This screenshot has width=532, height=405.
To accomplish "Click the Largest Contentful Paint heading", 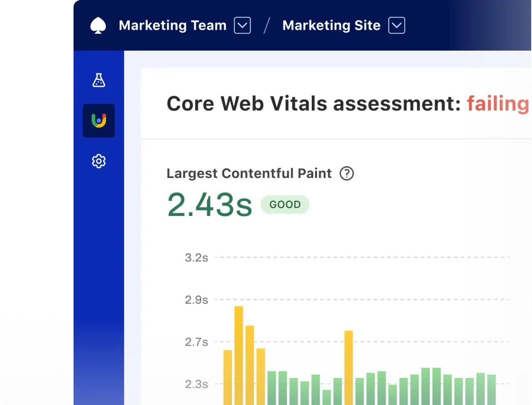I will pos(249,173).
